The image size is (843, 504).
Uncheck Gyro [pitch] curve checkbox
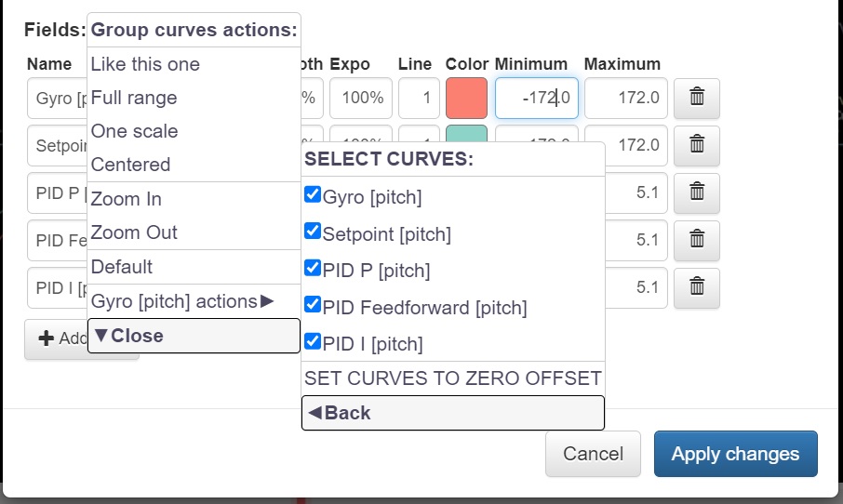point(313,195)
